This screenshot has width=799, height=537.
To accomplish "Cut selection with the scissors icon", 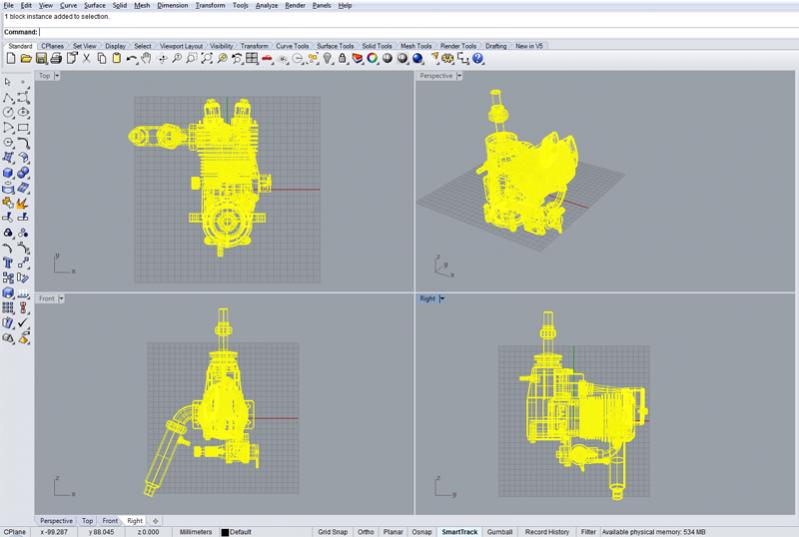I will [87, 59].
